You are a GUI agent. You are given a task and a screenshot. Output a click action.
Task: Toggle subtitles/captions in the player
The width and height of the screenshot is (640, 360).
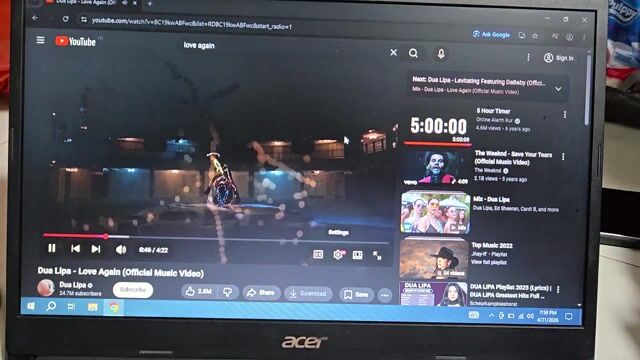pos(318,255)
